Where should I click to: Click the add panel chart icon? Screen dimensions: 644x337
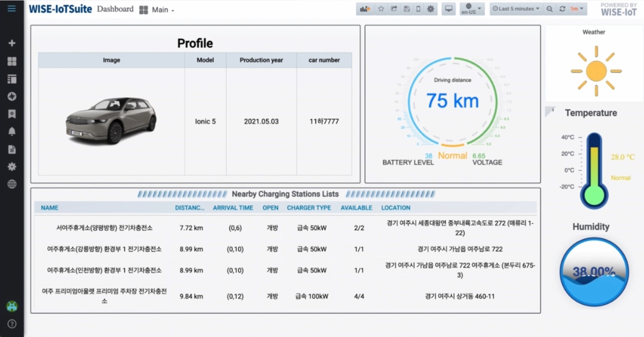[x=365, y=9]
